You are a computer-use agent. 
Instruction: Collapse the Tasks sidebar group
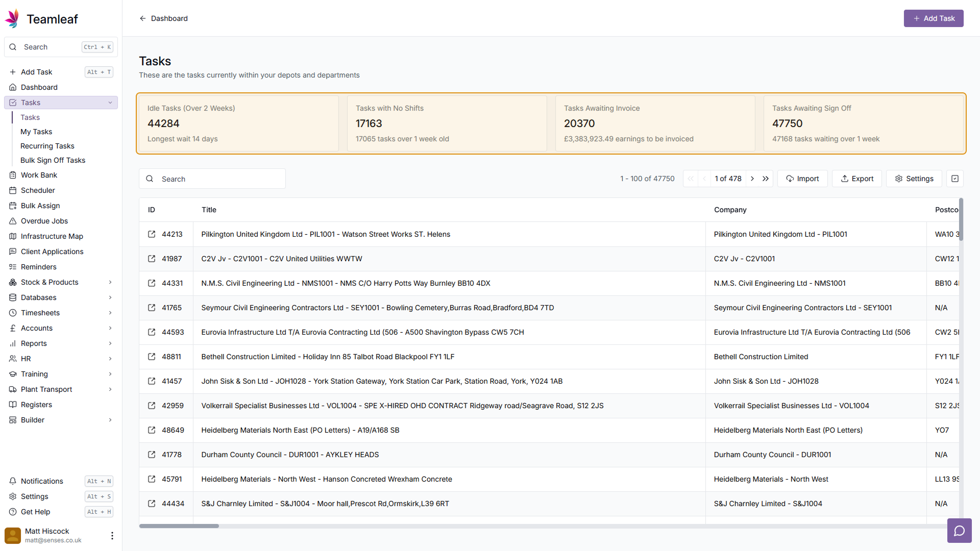[x=110, y=103]
